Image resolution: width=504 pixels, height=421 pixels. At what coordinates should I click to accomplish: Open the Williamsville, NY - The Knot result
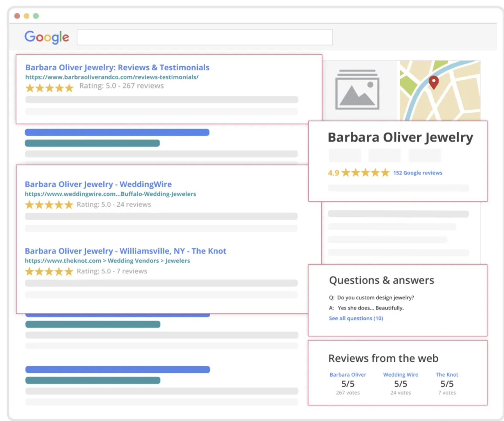pyautogui.click(x=125, y=251)
